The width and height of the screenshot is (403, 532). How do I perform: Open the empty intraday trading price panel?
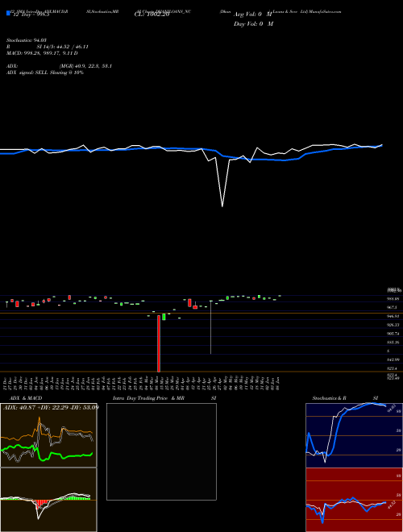pos(161,451)
